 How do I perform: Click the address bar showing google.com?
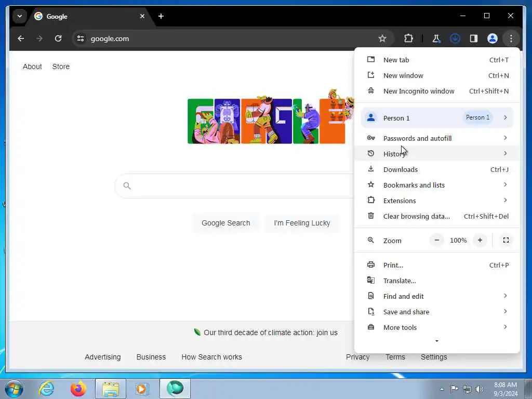(232, 38)
